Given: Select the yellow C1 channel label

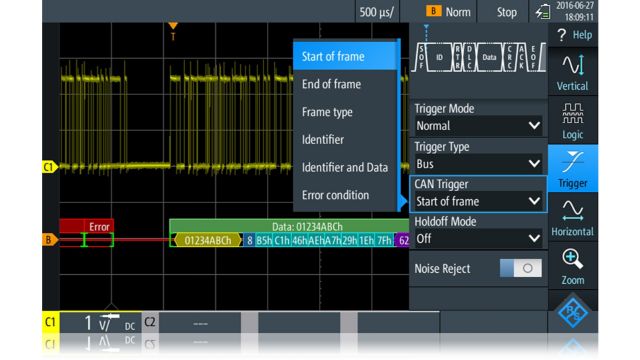Looking at the screenshot, I should [x=49, y=167].
